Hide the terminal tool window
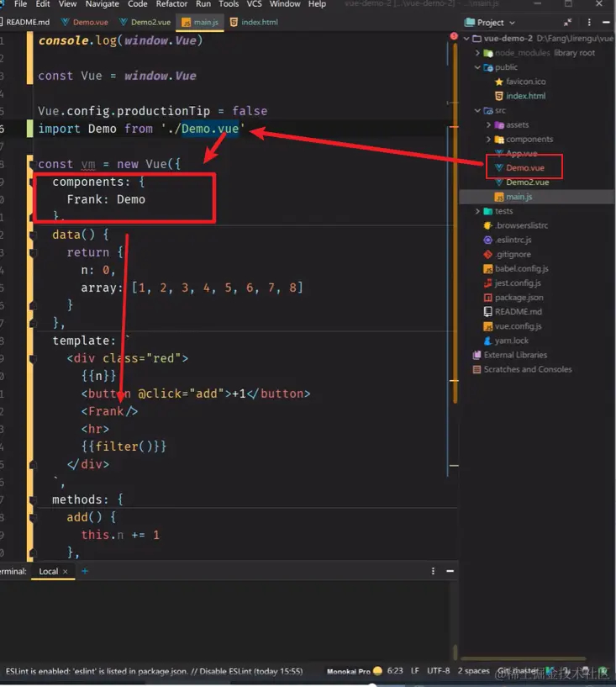Image resolution: width=616 pixels, height=687 pixels. (x=450, y=571)
